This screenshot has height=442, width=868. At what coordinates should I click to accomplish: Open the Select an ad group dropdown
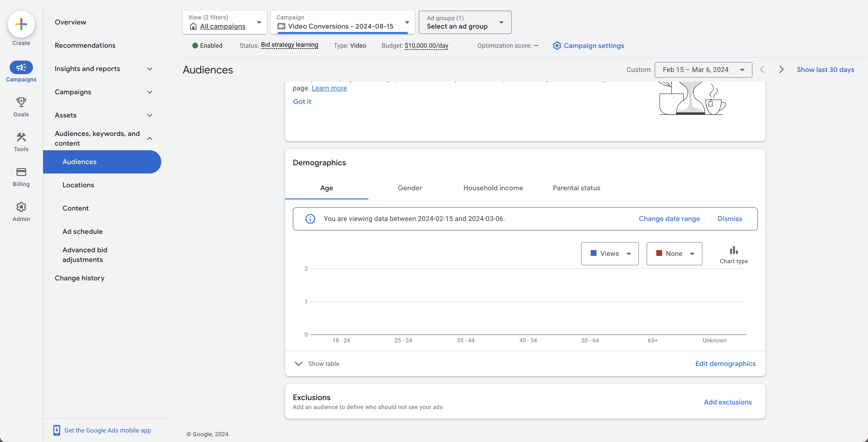pos(465,22)
